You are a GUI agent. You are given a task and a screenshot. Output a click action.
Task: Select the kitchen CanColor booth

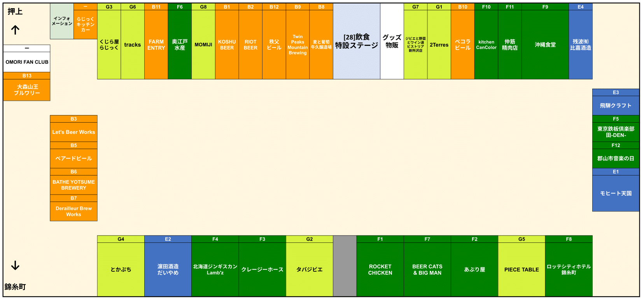click(486, 45)
